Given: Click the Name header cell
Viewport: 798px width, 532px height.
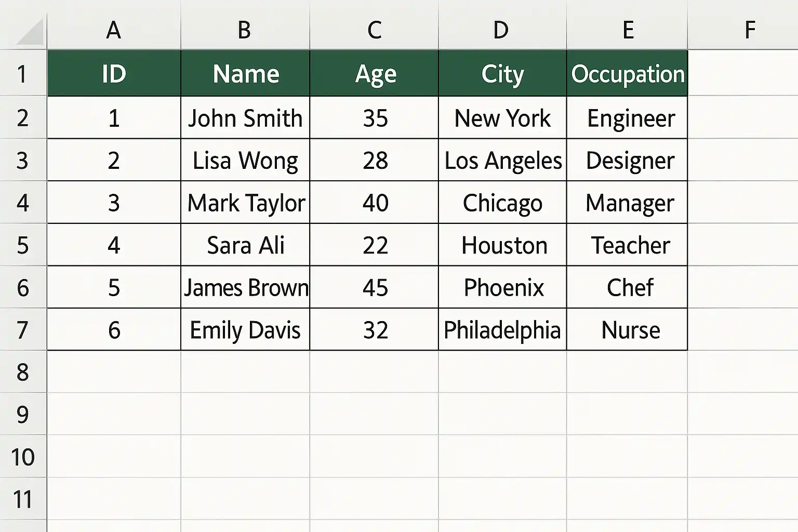Looking at the screenshot, I should [x=245, y=73].
